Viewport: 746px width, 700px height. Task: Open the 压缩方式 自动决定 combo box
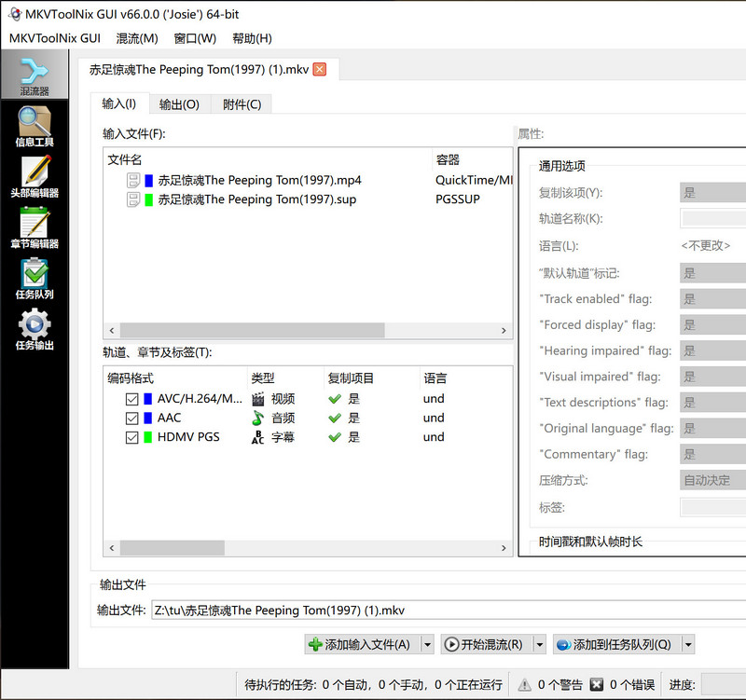click(712, 480)
